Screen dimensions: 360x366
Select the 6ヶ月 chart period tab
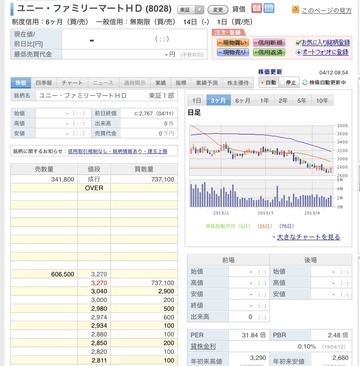(243, 100)
